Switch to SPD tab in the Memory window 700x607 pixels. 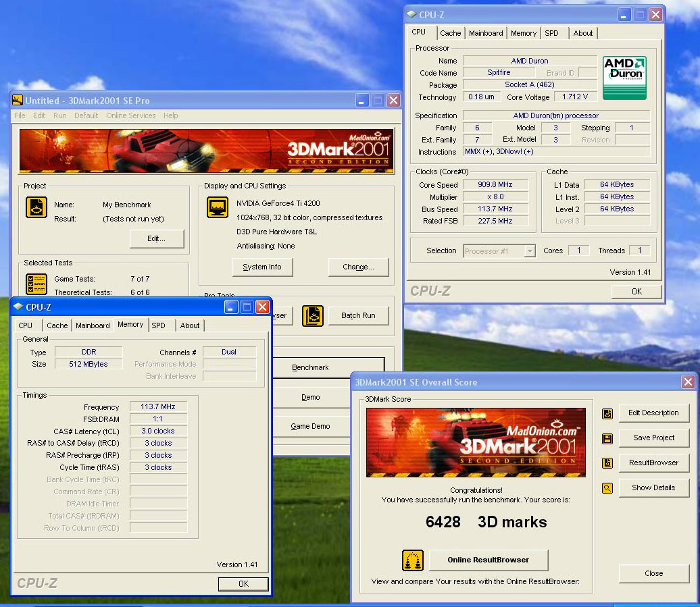(159, 325)
